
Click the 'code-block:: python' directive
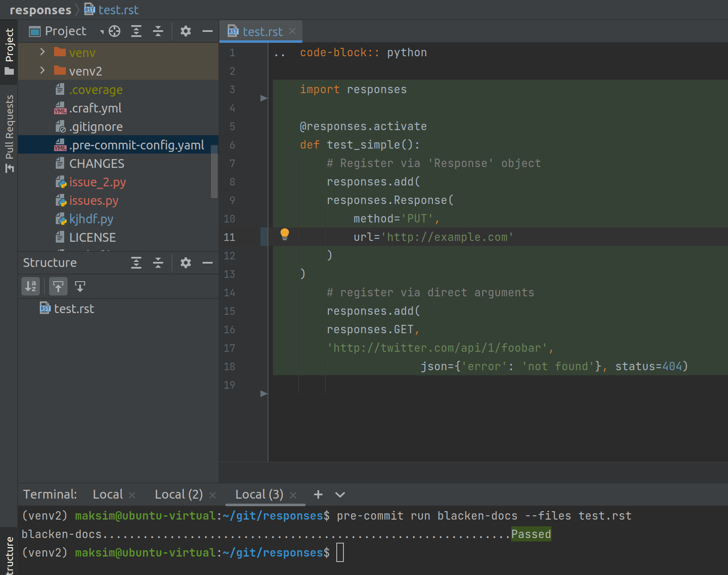pyautogui.click(x=363, y=52)
